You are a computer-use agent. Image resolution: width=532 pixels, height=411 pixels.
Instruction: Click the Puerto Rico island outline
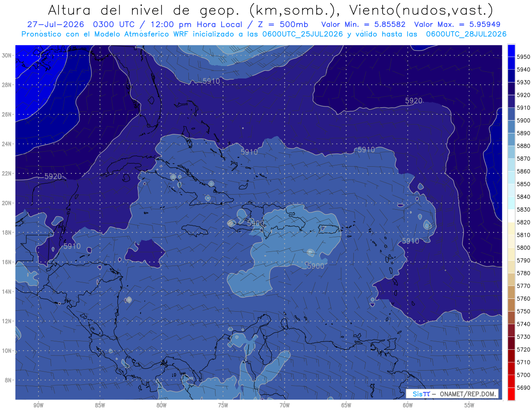[329, 229]
